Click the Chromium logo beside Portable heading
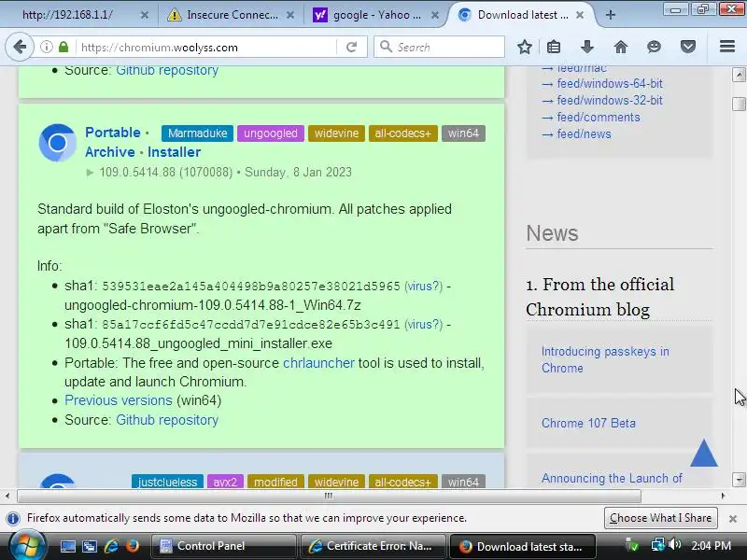The width and height of the screenshot is (747, 560). [57, 143]
